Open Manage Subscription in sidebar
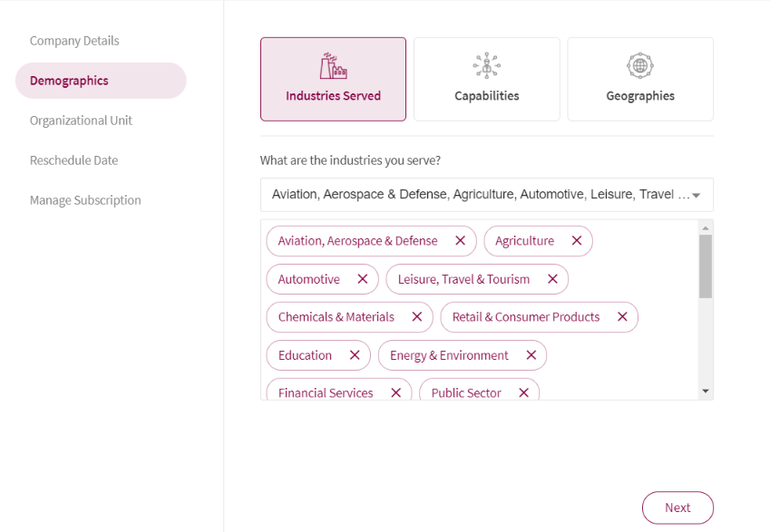The image size is (770, 532). click(x=85, y=200)
